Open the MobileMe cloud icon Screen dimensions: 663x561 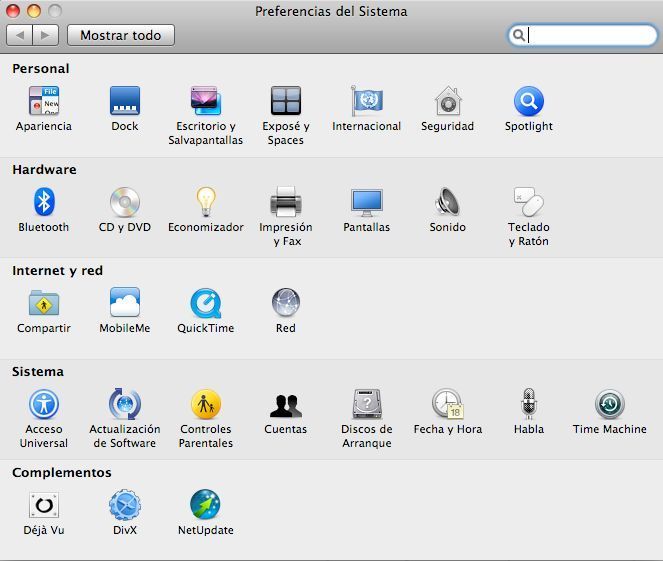[125, 302]
